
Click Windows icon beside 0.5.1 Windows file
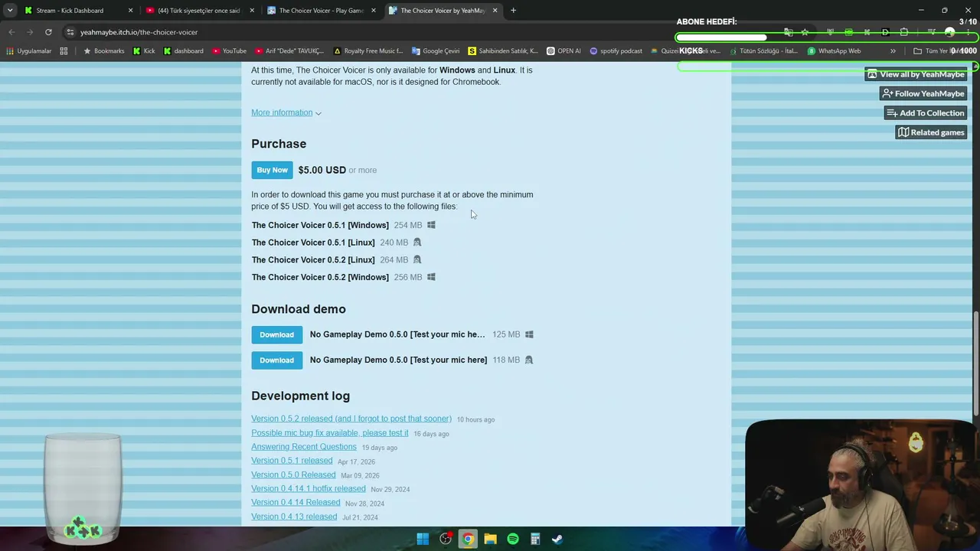click(x=431, y=225)
